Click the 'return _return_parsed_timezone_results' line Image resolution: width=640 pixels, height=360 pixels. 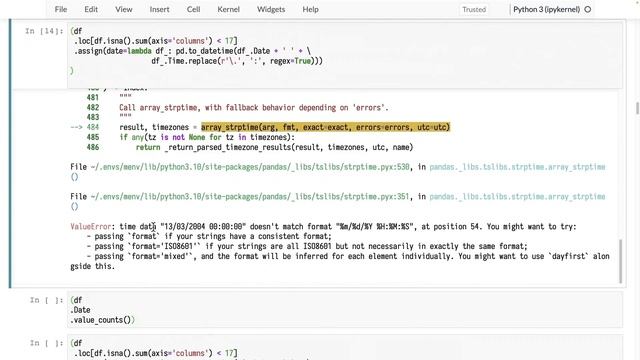pos(274,147)
